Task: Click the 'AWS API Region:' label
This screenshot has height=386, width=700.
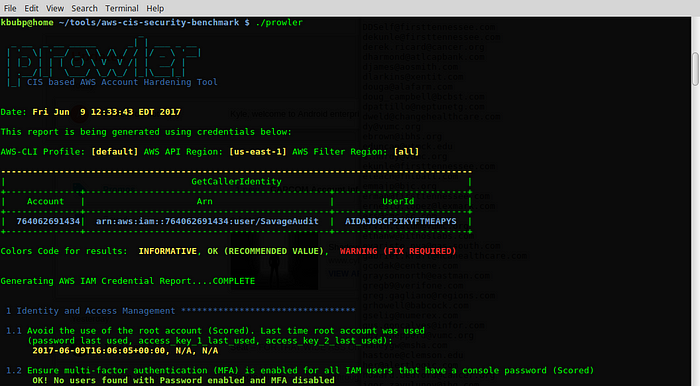Action: coord(183,152)
